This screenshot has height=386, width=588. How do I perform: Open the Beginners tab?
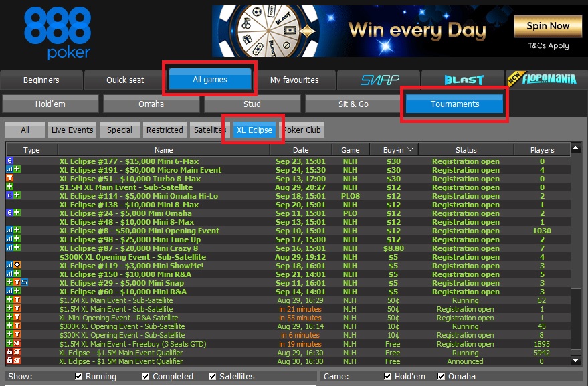41,80
